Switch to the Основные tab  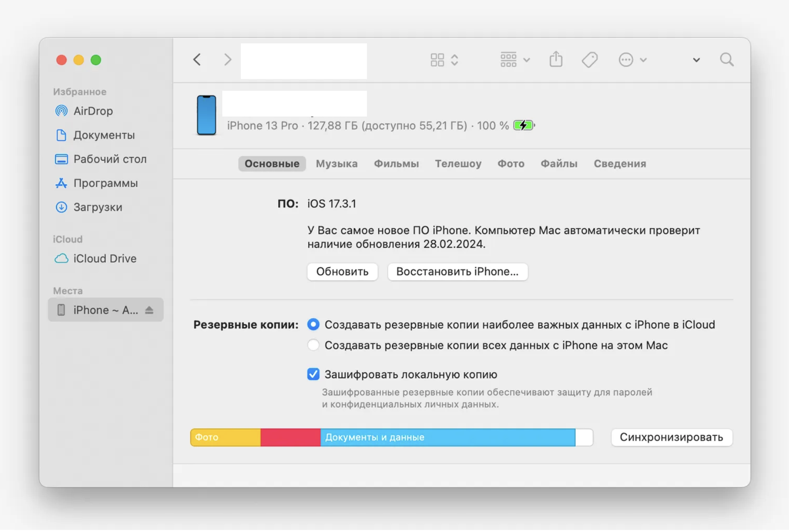272,163
